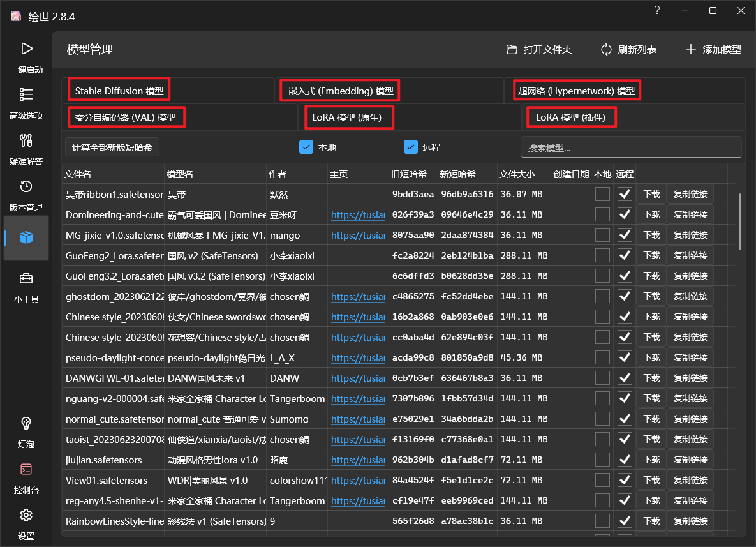Open the 控制台 console icon
The height and width of the screenshot is (547, 756).
pyautogui.click(x=26, y=469)
